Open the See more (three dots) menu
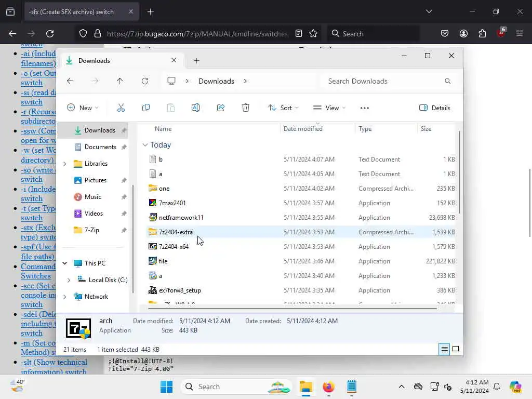This screenshot has width=532, height=399. (x=364, y=108)
